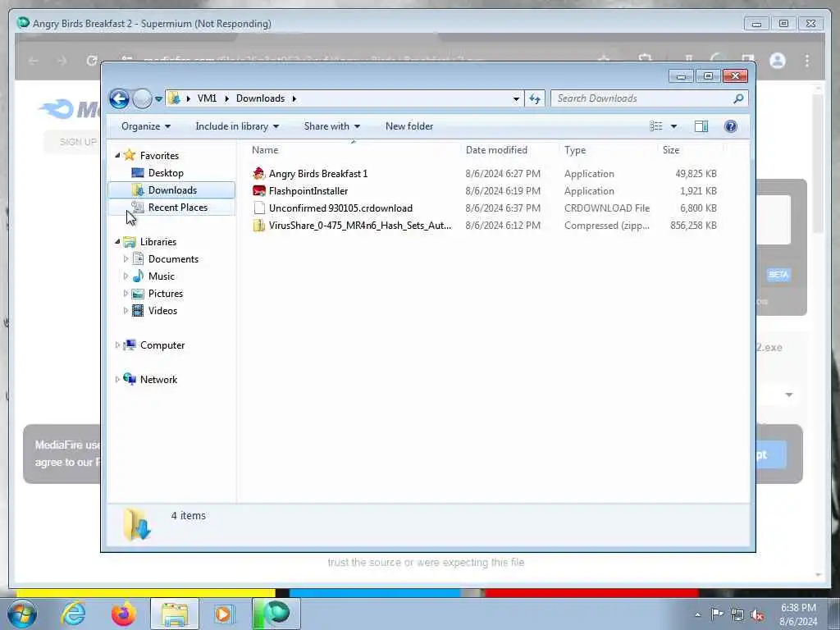Click the Action Center flag tray icon
The width and height of the screenshot is (840, 630).
coord(717,614)
